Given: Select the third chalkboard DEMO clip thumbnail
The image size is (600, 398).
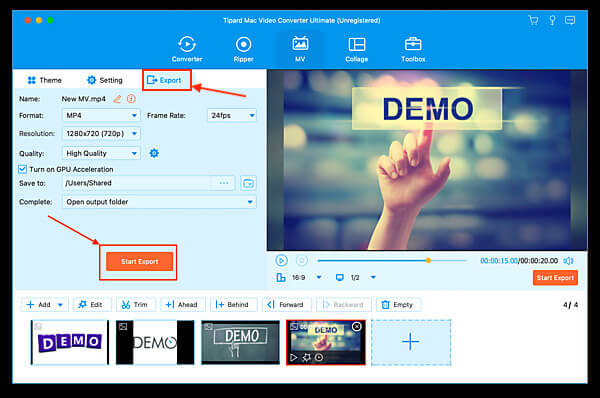Looking at the screenshot, I should [240, 342].
